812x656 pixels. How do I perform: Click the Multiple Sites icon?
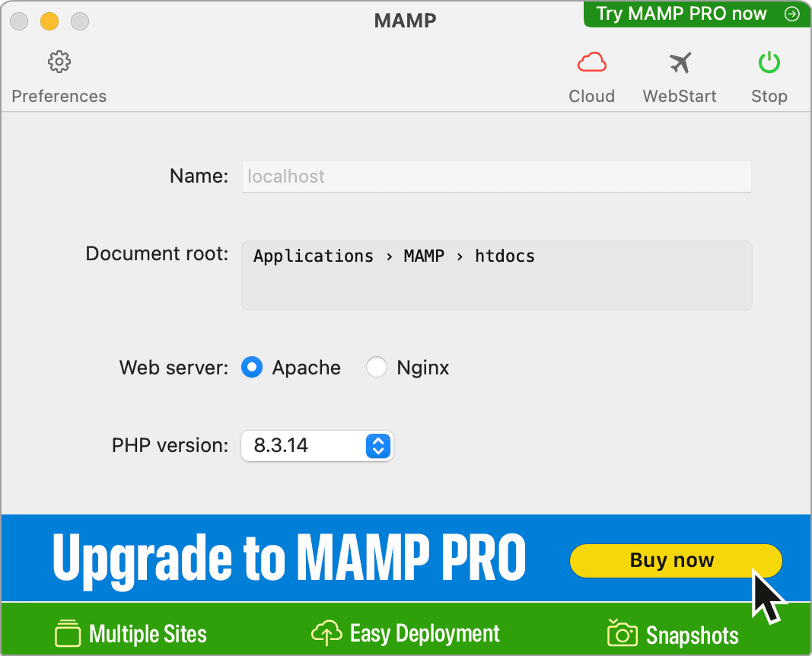click(x=68, y=633)
